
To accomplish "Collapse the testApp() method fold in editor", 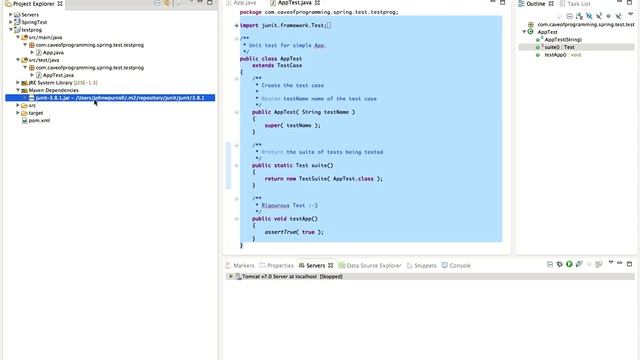I will tap(236, 219).
